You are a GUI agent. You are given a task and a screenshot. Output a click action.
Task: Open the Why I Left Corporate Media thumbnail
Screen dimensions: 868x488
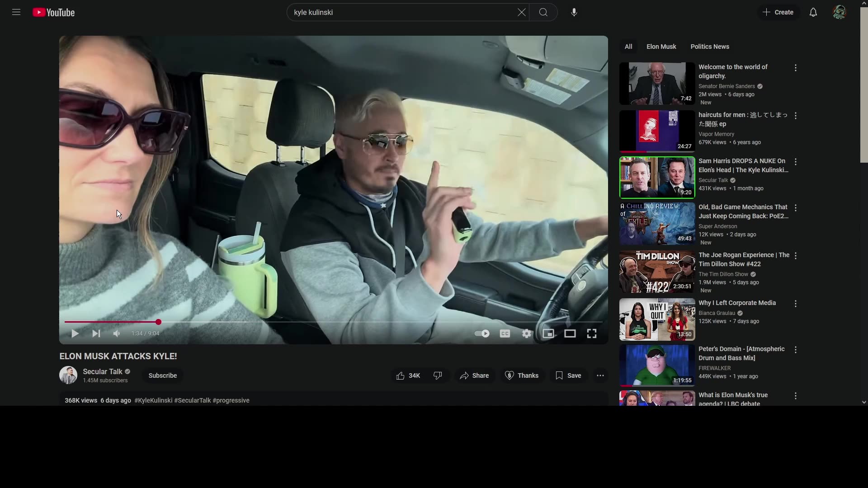[656, 319]
